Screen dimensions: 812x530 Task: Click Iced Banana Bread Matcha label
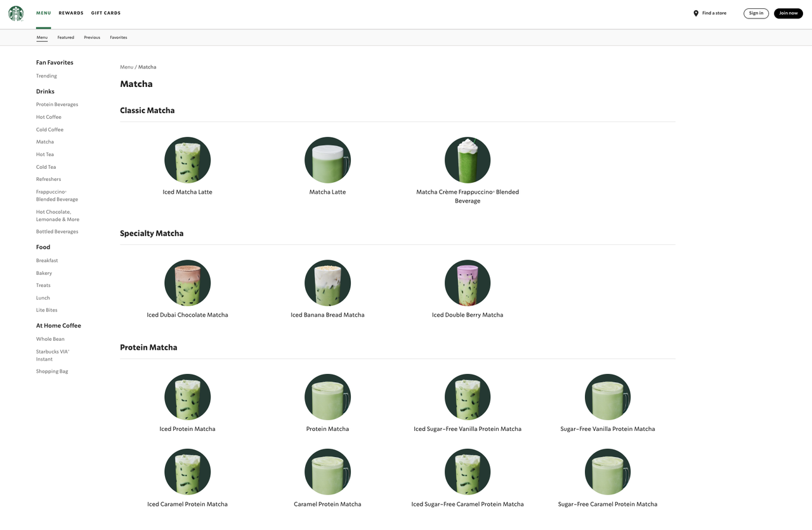(x=327, y=315)
